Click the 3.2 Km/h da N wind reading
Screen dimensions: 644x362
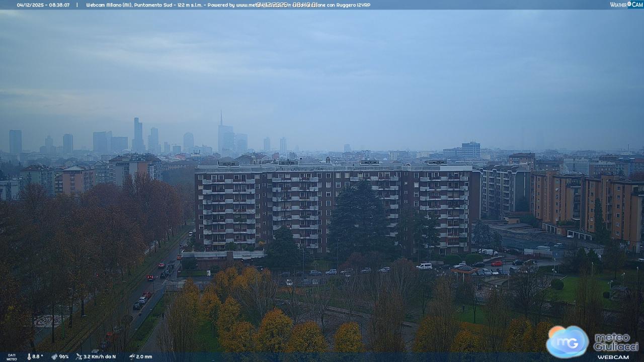click(100, 356)
